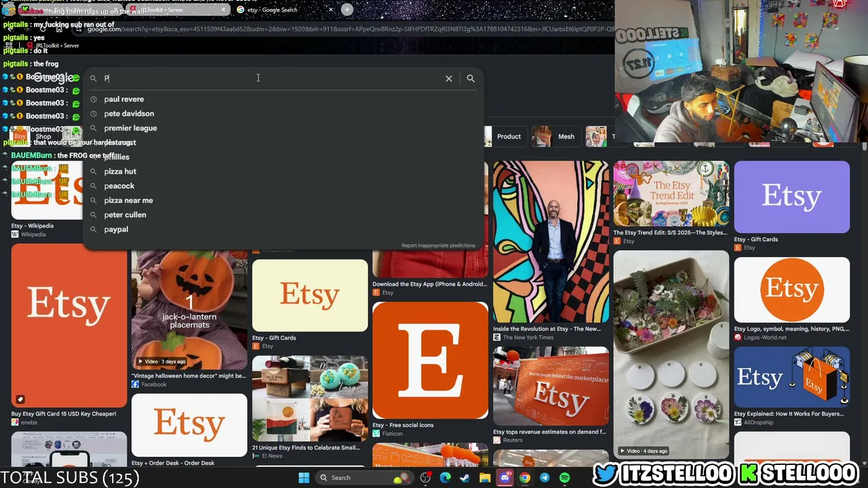Click 'Etsy - Wikipedia' result title
868x488 pixels.
tap(33, 226)
